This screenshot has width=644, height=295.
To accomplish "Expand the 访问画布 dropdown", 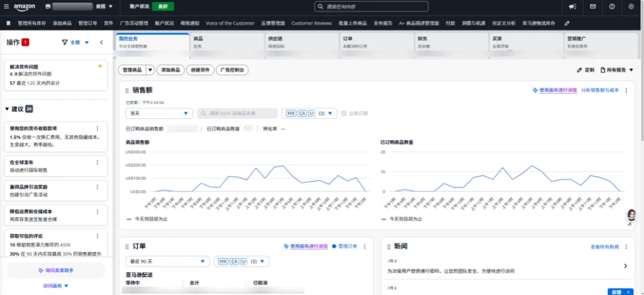I will click(x=56, y=286).
